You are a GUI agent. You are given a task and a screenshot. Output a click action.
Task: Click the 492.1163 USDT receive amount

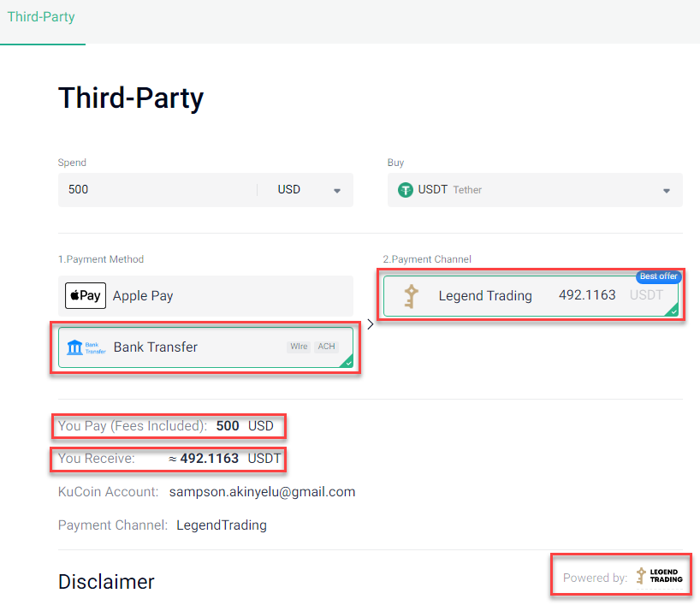click(225, 459)
